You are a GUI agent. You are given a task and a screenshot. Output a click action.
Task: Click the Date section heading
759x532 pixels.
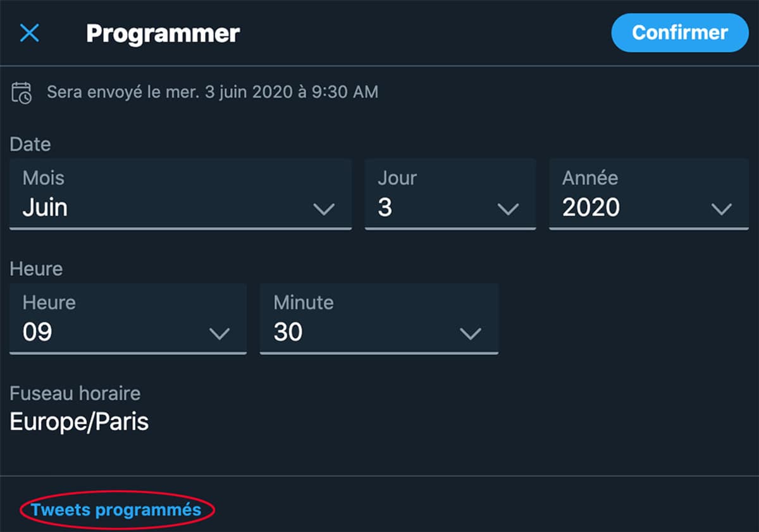click(x=29, y=144)
